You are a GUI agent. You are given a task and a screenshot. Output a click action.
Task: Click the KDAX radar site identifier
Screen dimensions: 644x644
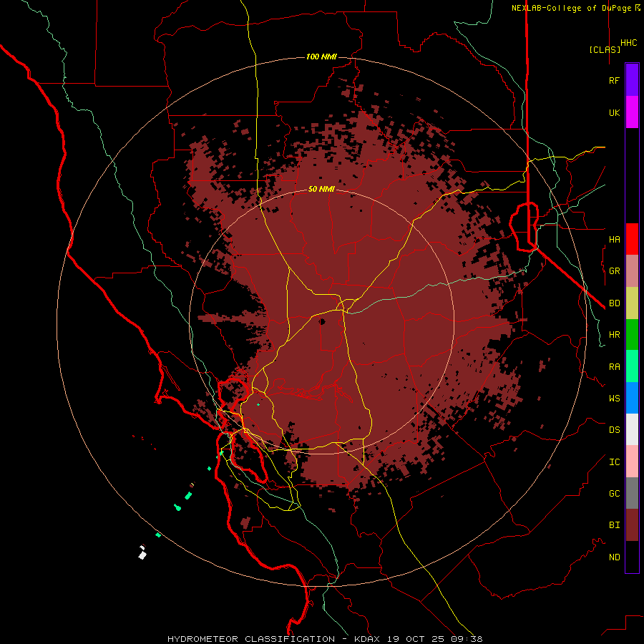click(x=367, y=639)
